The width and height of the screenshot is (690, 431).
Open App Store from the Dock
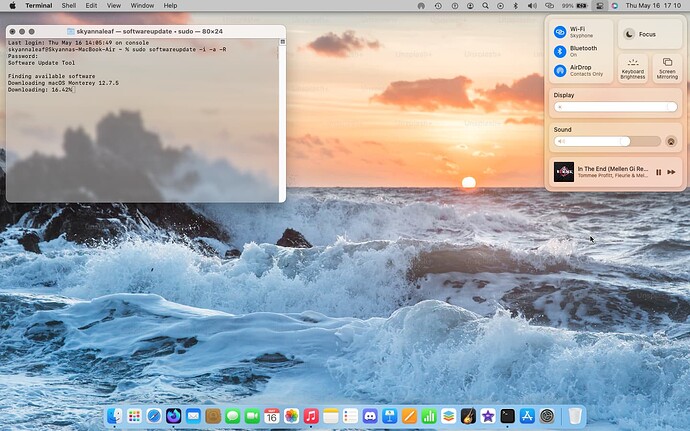coord(527,416)
